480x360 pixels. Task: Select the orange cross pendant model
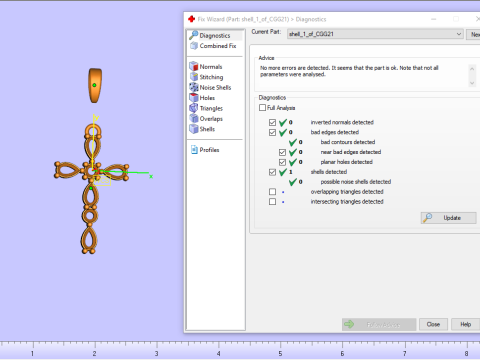[x=91, y=188]
